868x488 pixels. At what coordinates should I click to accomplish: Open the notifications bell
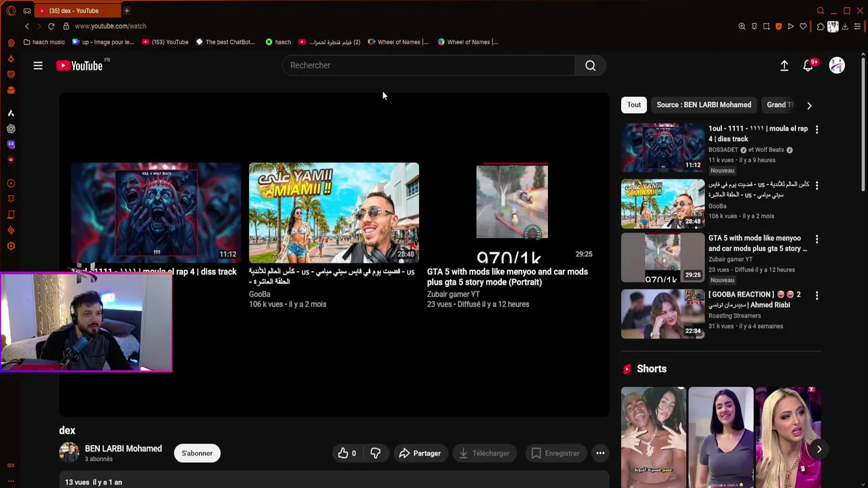[808, 66]
